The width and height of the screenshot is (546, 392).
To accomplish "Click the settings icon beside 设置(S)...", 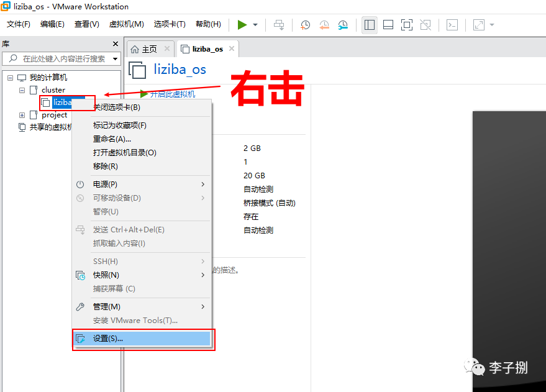I will (80, 339).
